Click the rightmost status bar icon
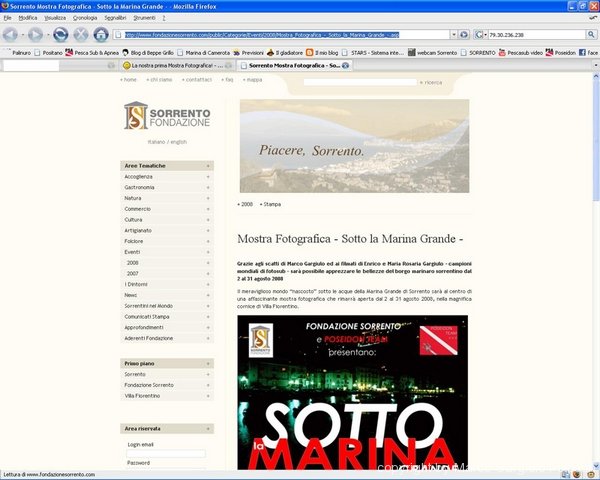Viewport: 600px width, 480px height. [591, 475]
